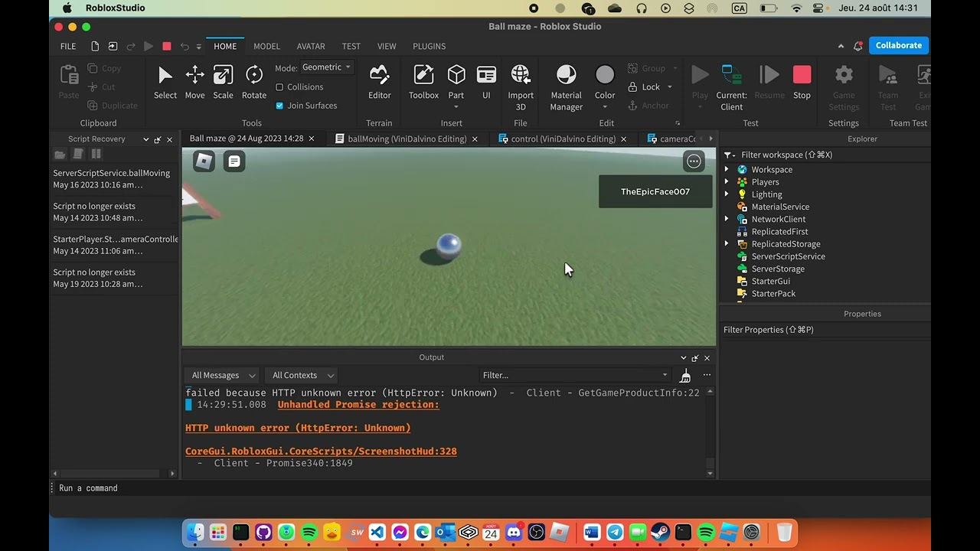This screenshot has width=980, height=551.
Task: Switch to the MODEL ribbon tab
Action: (266, 46)
